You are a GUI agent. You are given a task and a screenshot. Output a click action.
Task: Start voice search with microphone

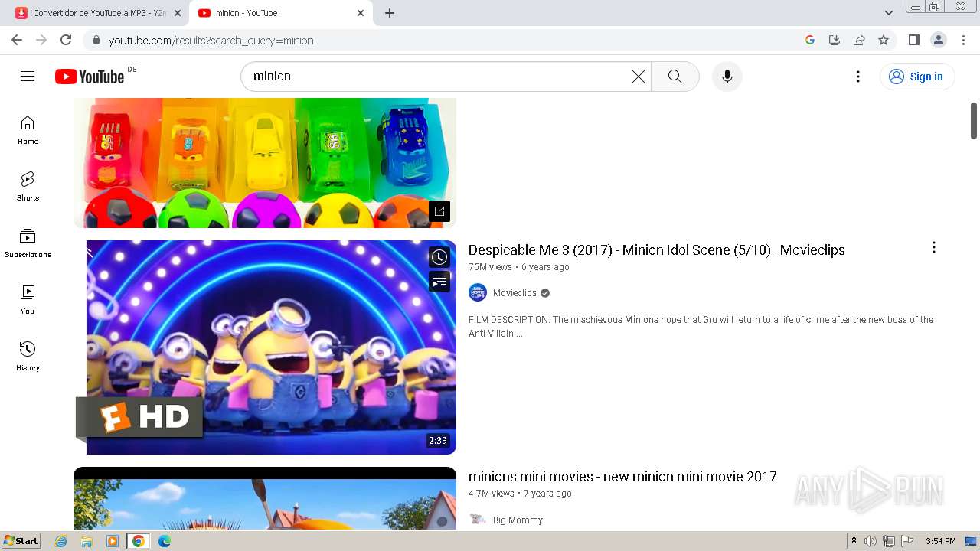[x=727, y=77]
